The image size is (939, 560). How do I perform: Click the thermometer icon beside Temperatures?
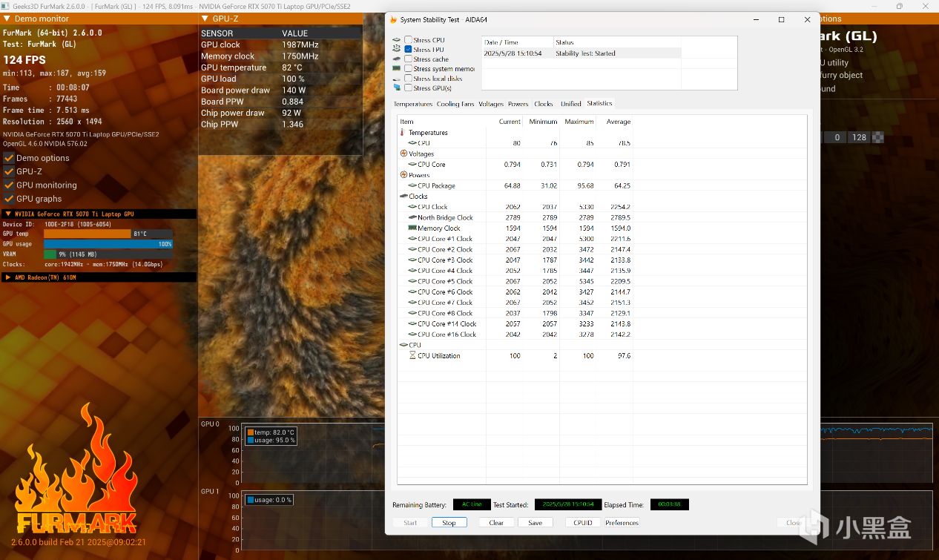[x=403, y=132]
